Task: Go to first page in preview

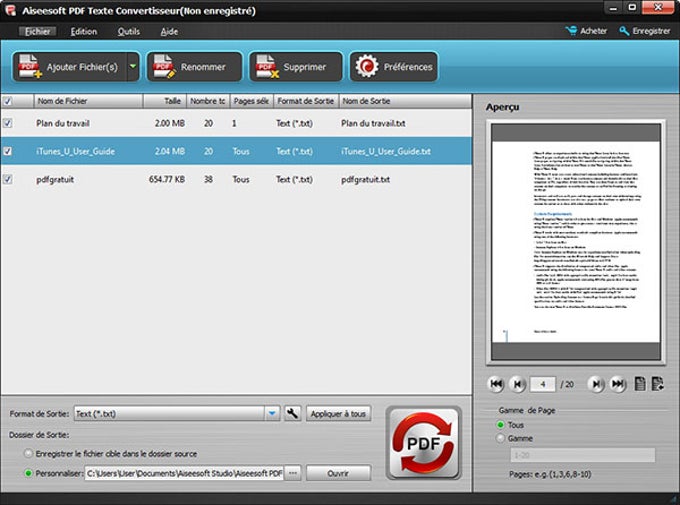Action: click(496, 384)
